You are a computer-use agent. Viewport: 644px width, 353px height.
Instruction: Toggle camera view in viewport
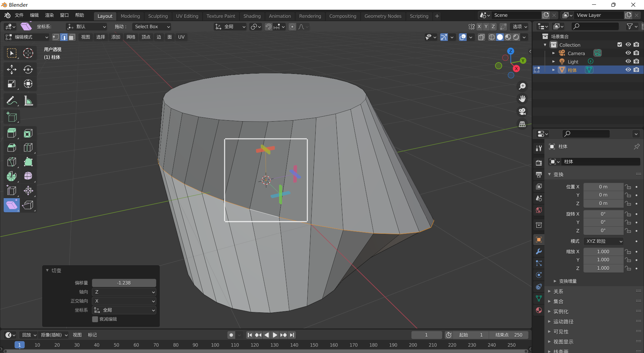[522, 112]
